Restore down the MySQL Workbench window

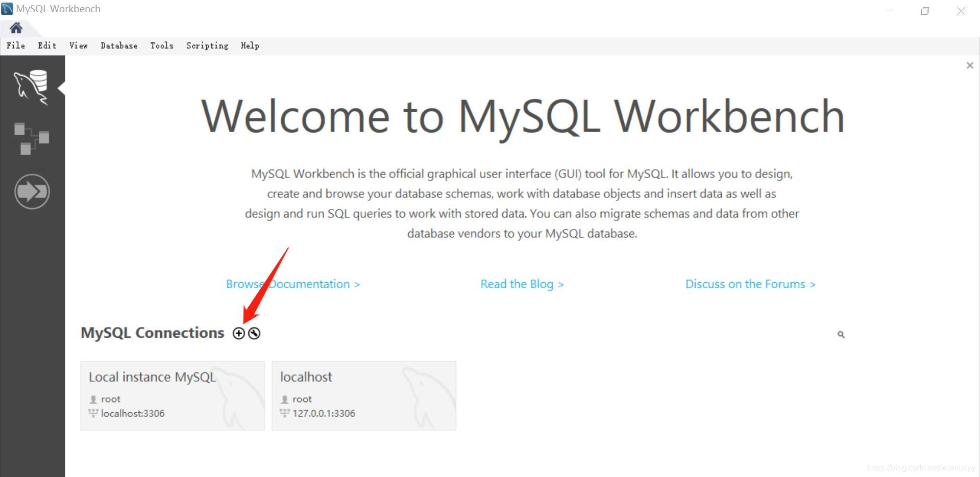coord(925,11)
